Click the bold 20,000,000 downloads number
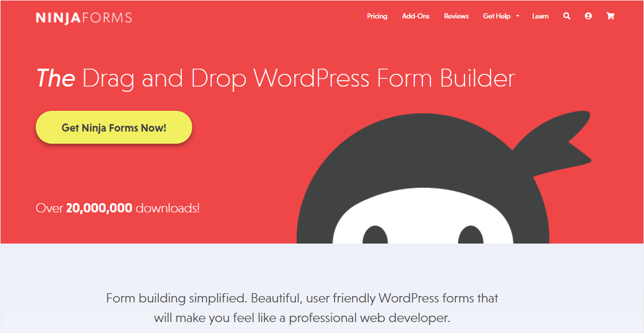Image resolution: width=644 pixels, height=333 pixels. pos(99,208)
